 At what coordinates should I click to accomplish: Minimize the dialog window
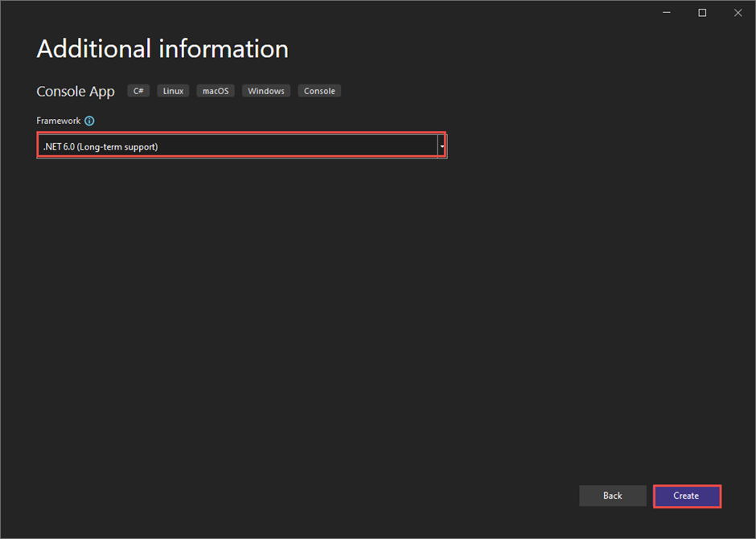click(x=666, y=12)
